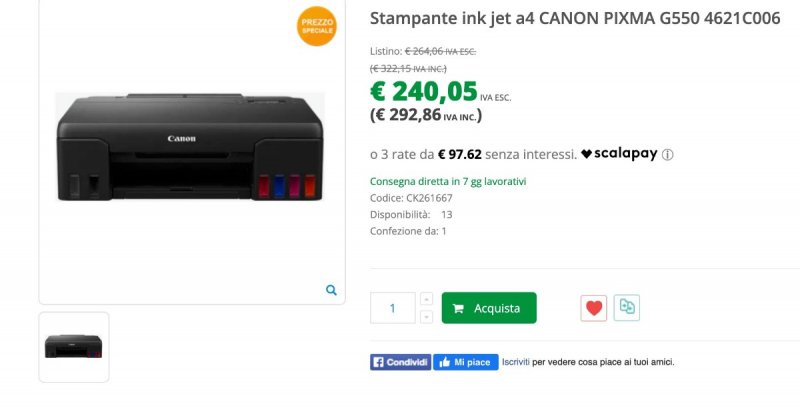Decrease quantity with the minus stepper

point(427,317)
